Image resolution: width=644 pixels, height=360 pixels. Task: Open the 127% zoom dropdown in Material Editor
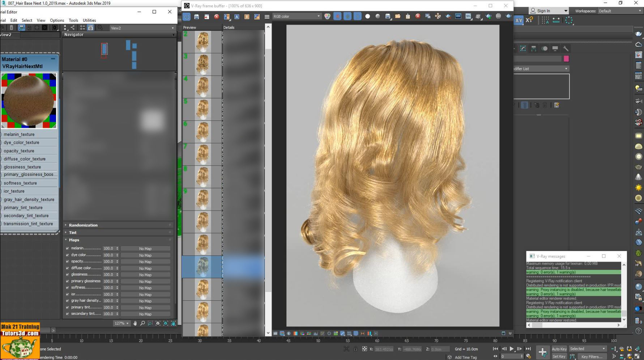122,323
